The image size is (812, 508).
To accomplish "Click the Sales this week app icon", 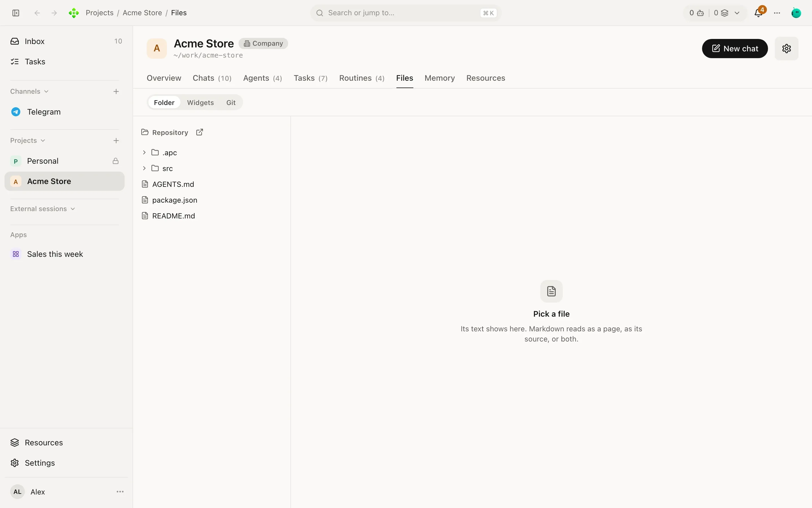I will point(16,254).
